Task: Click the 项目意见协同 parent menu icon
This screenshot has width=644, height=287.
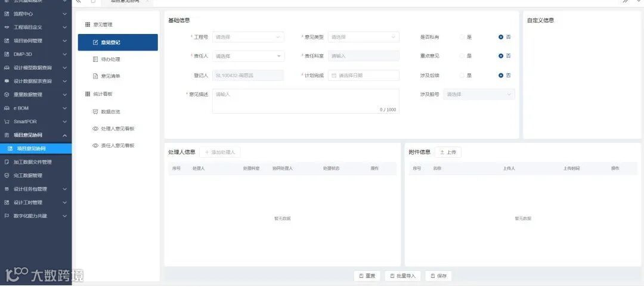Action: coord(7,135)
